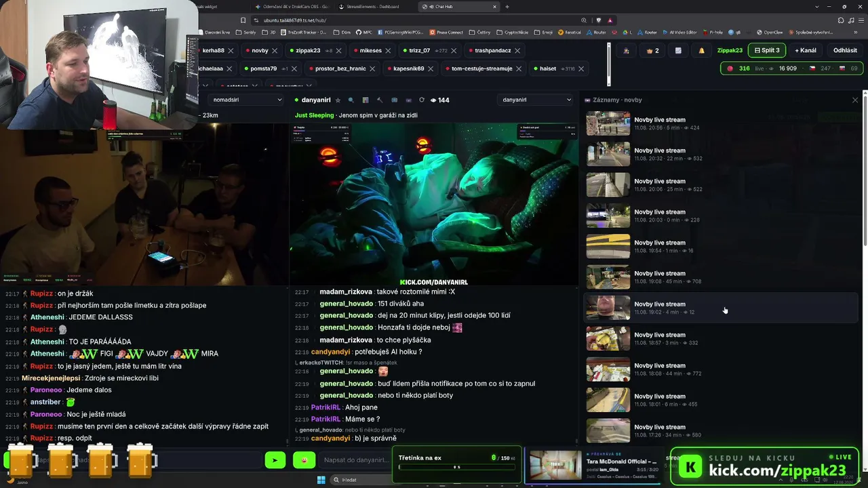Viewport: 868px width, 488px height.
Task: Open the crown leaderboard button showing 2
Action: 652,50
